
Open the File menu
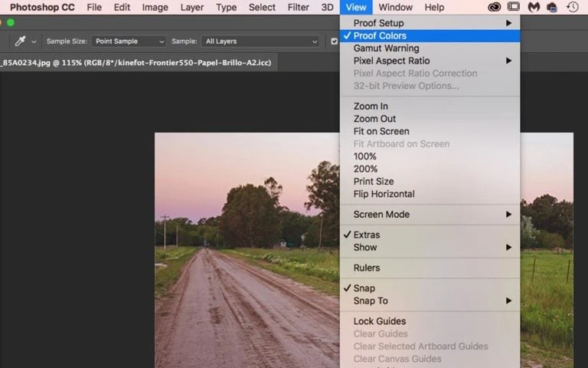94,7
